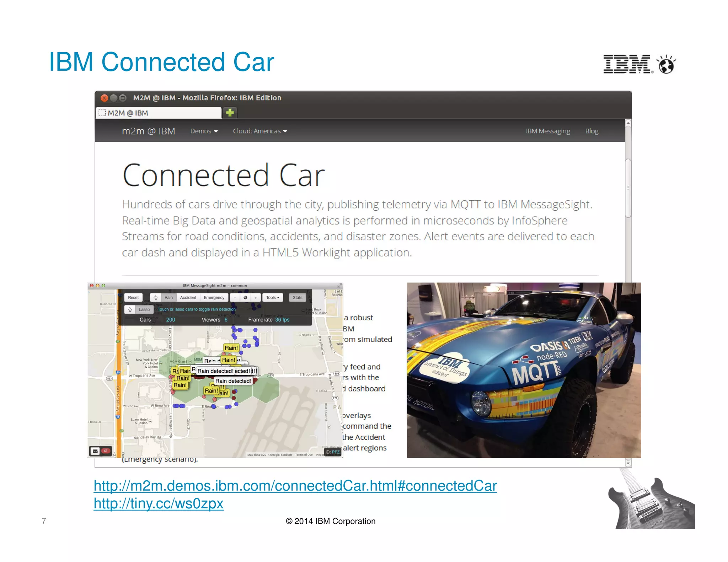Image resolution: width=728 pixels, height=562 pixels.
Task: Click the globe recenter map icon
Action: [x=245, y=297]
